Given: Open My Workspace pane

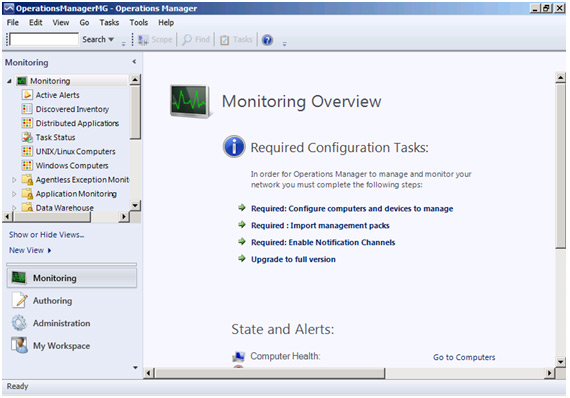Looking at the screenshot, I should [72, 346].
